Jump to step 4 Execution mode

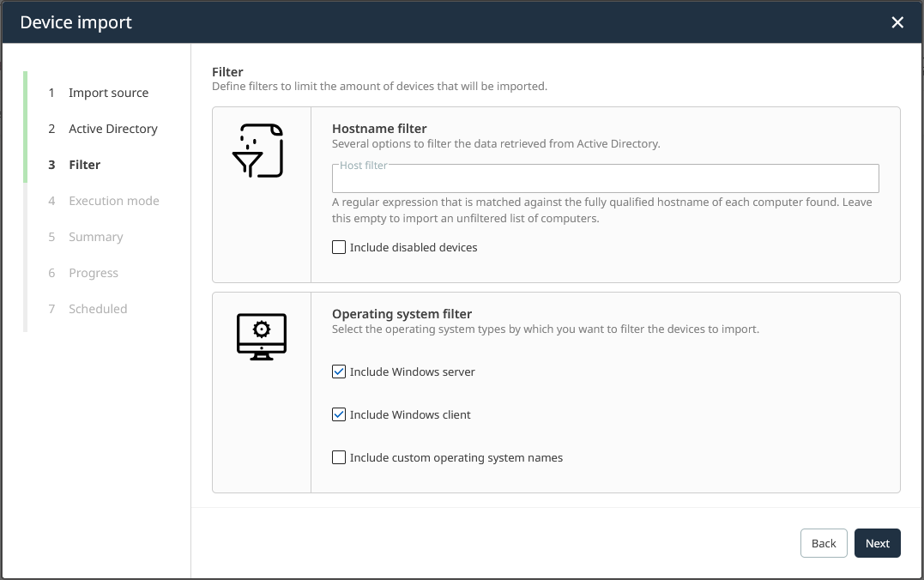pos(113,201)
